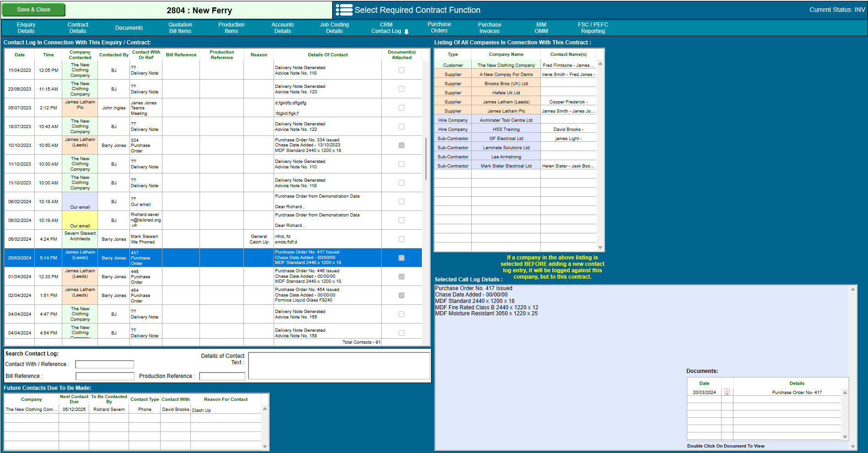
Task: Toggle document checkbox for Purchase Order 454 row
Action: pyautogui.click(x=401, y=296)
